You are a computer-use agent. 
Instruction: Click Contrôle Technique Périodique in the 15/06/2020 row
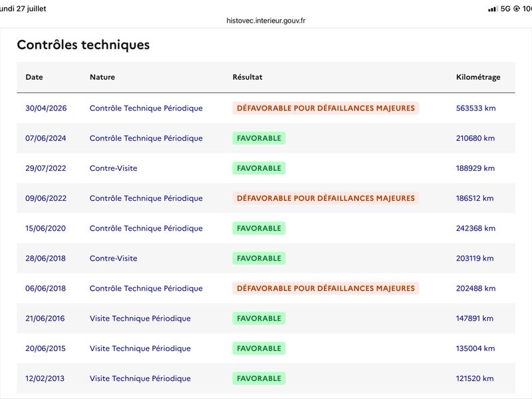click(146, 228)
